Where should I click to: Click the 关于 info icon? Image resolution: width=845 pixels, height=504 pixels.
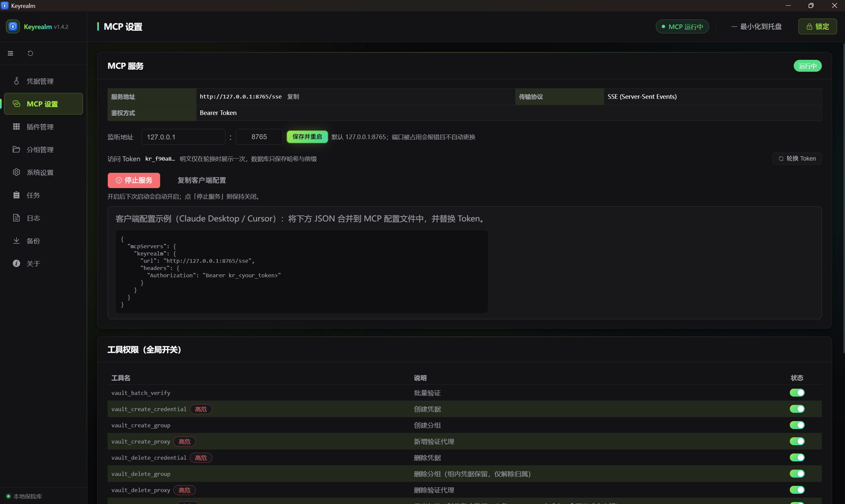pyautogui.click(x=16, y=263)
